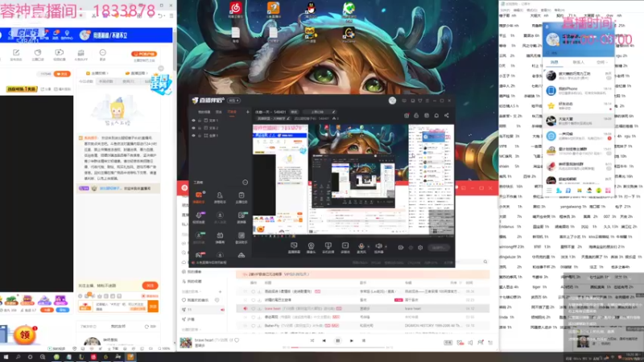Like the currently playing brave heart song
The width and height of the screenshot is (644, 362).
(x=237, y=339)
